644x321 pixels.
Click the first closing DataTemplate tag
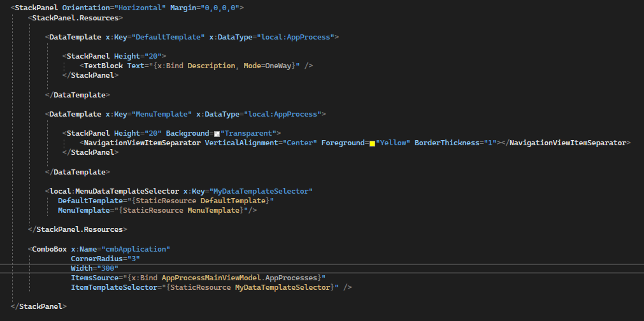point(78,95)
